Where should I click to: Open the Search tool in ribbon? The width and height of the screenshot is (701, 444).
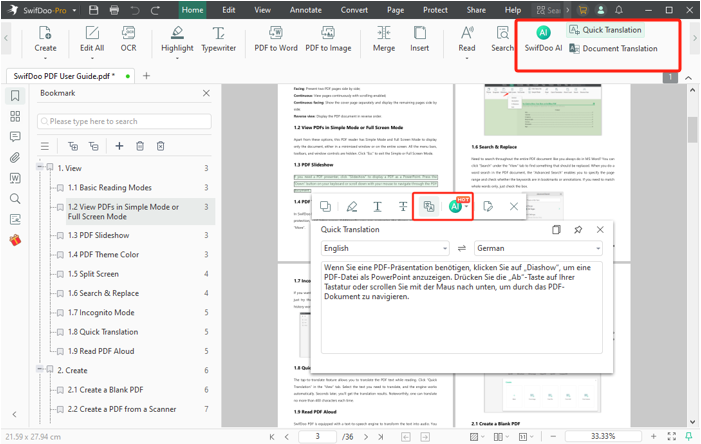coord(503,39)
